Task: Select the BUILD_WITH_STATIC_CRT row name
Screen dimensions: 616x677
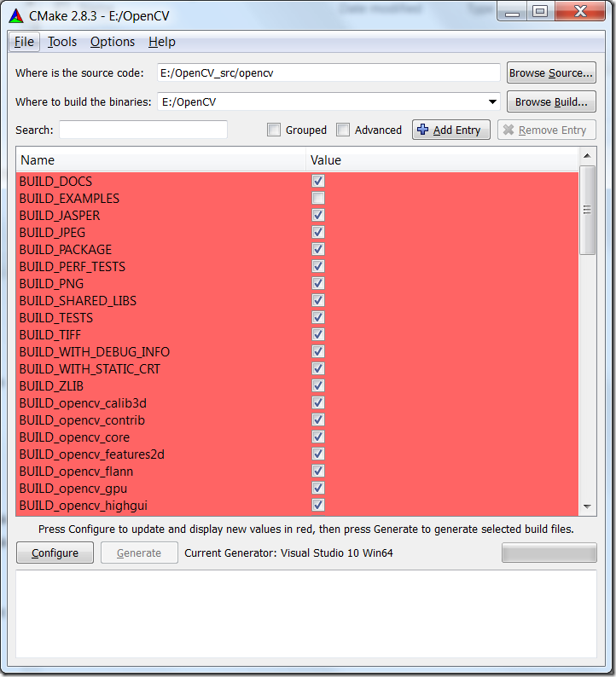Action: pyautogui.click(x=90, y=369)
